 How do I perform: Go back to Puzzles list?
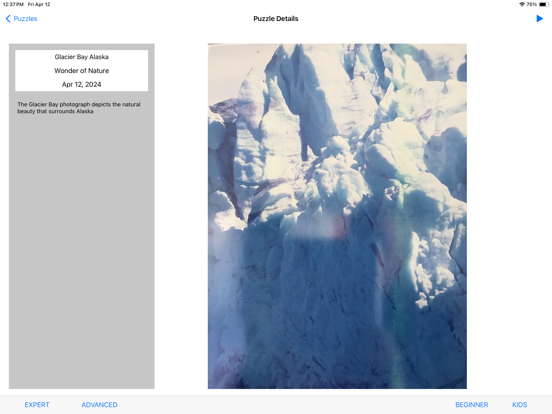[x=21, y=19]
